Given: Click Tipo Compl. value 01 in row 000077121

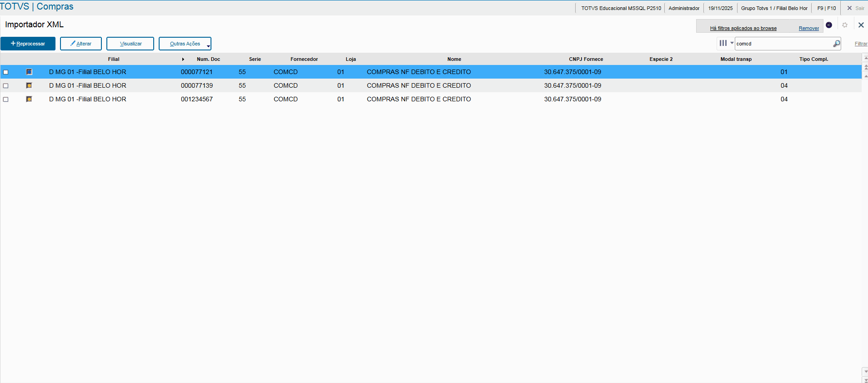Looking at the screenshot, I should (x=784, y=72).
